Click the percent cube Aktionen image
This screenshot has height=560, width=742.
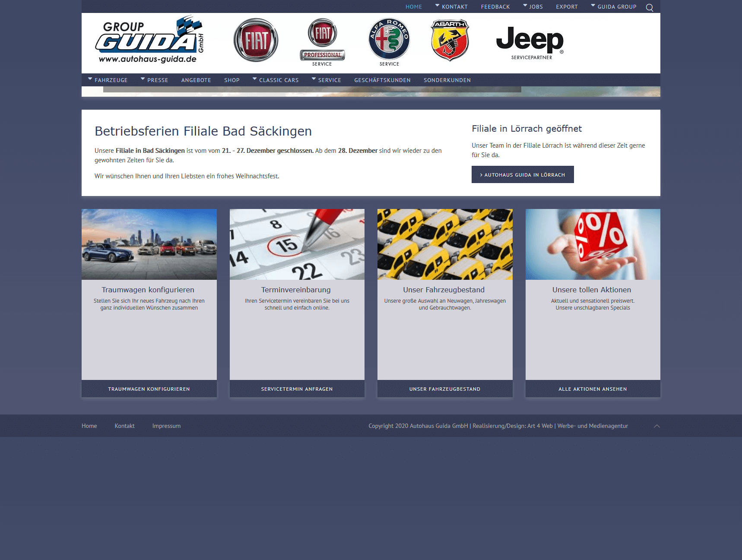tap(593, 244)
